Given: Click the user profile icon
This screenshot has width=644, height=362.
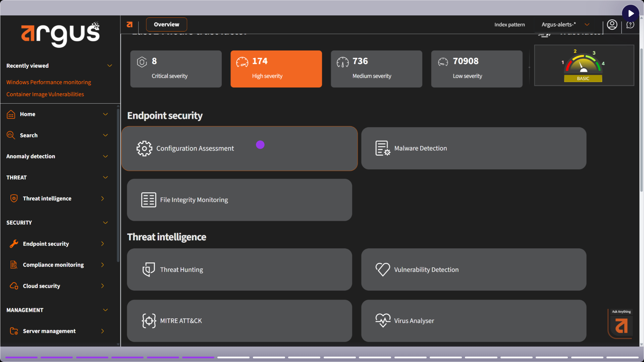Looking at the screenshot, I should (612, 25).
